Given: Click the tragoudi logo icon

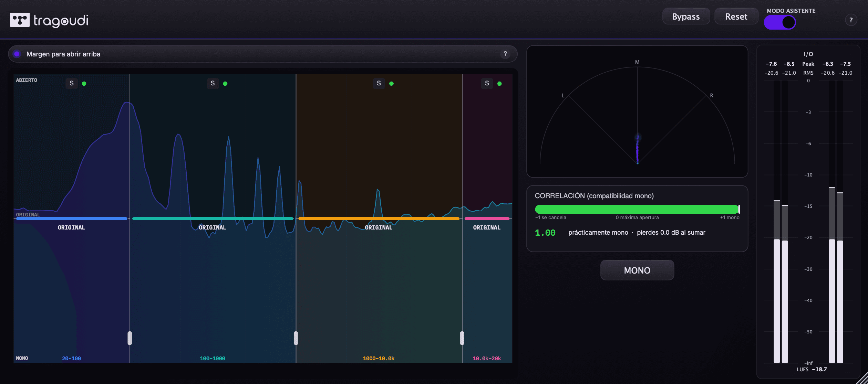Looking at the screenshot, I should coord(20,20).
